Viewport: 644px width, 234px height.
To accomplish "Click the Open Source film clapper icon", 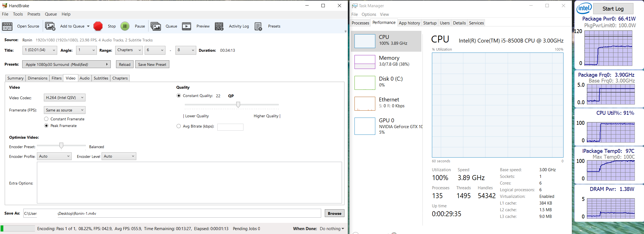I will [7, 26].
